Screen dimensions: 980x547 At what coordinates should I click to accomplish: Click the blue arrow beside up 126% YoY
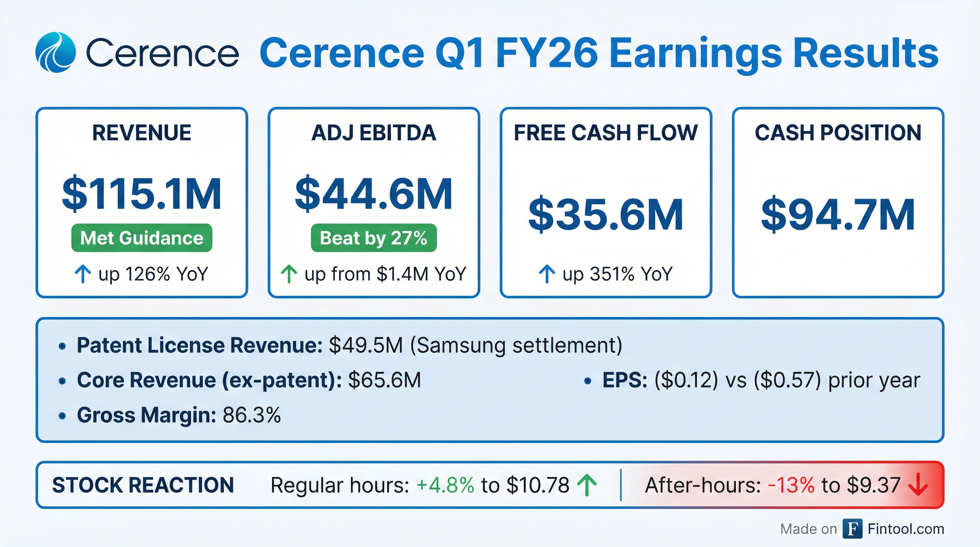[83, 274]
